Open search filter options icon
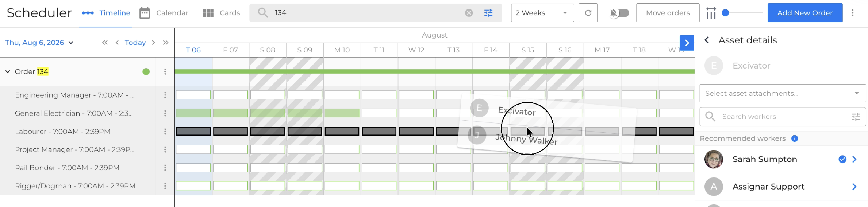Viewport: 868px width, 207px height. [x=488, y=13]
